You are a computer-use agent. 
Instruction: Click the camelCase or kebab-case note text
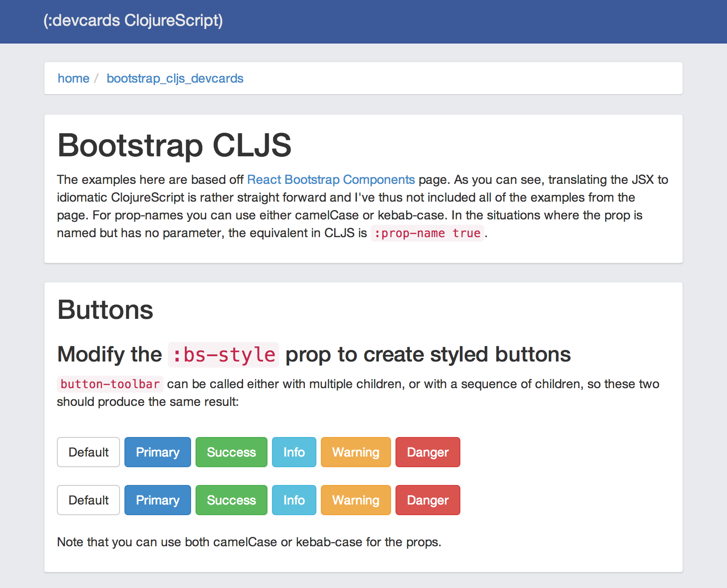click(x=249, y=542)
